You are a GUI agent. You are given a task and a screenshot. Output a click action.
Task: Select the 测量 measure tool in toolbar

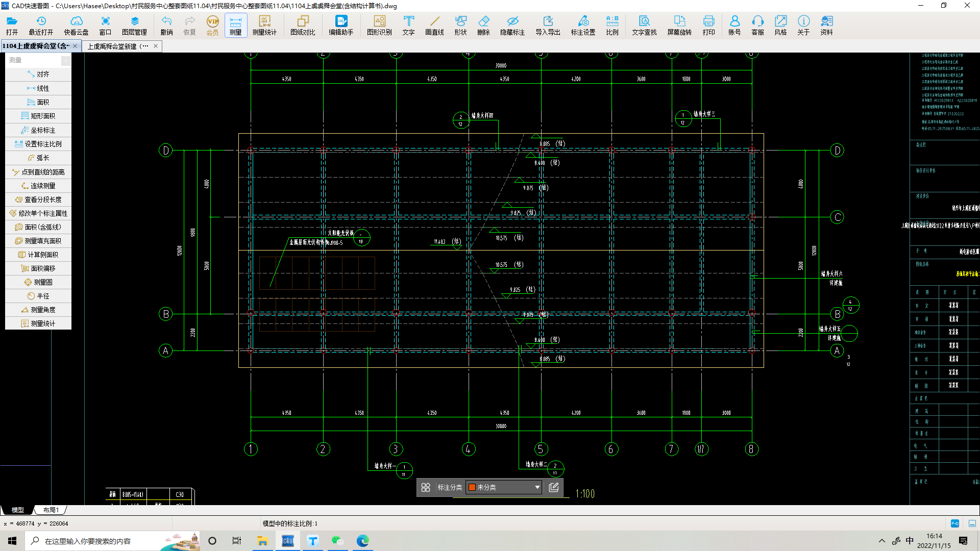click(235, 25)
